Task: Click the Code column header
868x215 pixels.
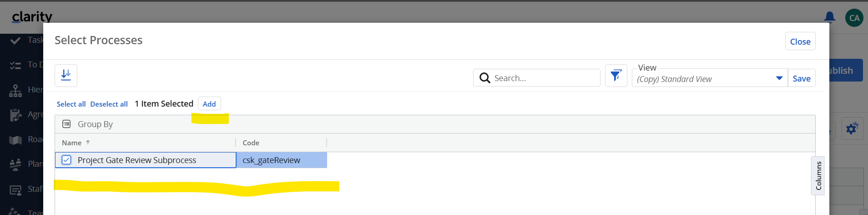Action: 251,143
